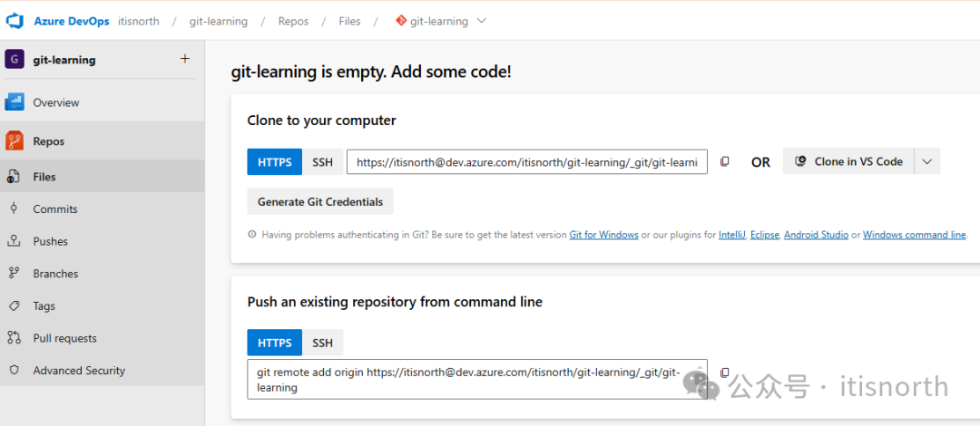This screenshot has width=980, height=426.
Task: Open Branches from the sidebar
Action: click(x=55, y=274)
